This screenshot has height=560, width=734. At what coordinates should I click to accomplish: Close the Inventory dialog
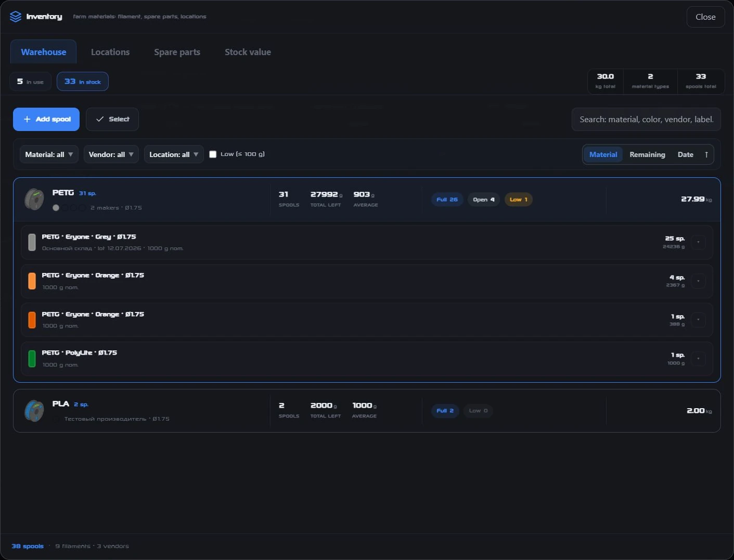705,17
